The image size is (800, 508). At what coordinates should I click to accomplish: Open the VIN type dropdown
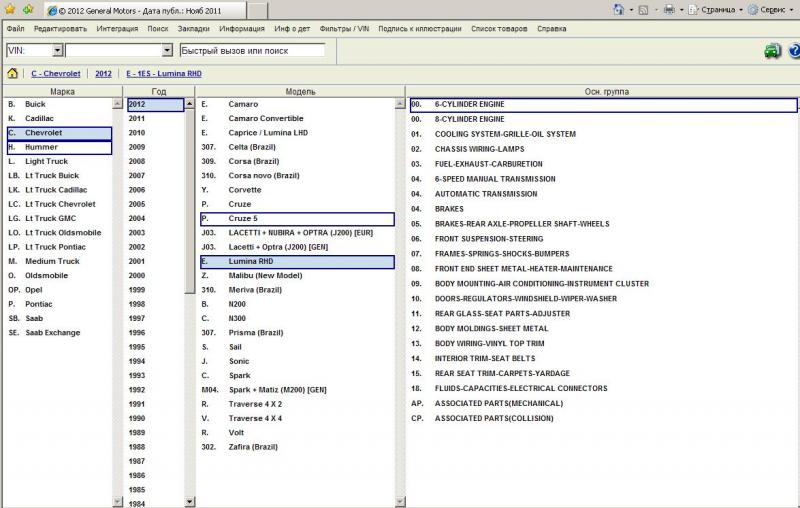[x=57, y=50]
